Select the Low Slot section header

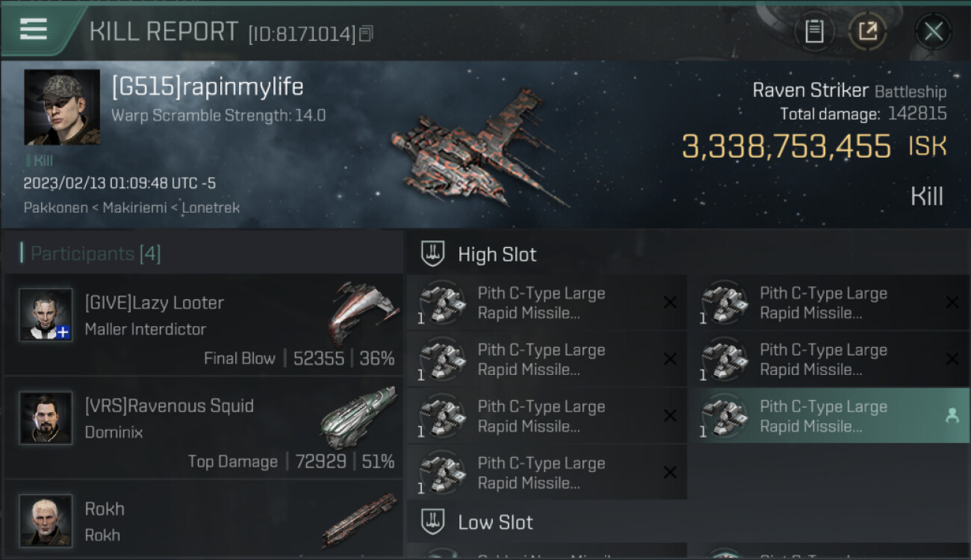[495, 522]
